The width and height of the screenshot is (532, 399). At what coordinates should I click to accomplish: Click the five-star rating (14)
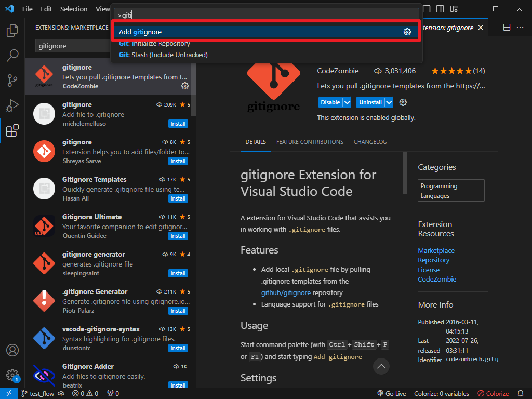(458, 71)
